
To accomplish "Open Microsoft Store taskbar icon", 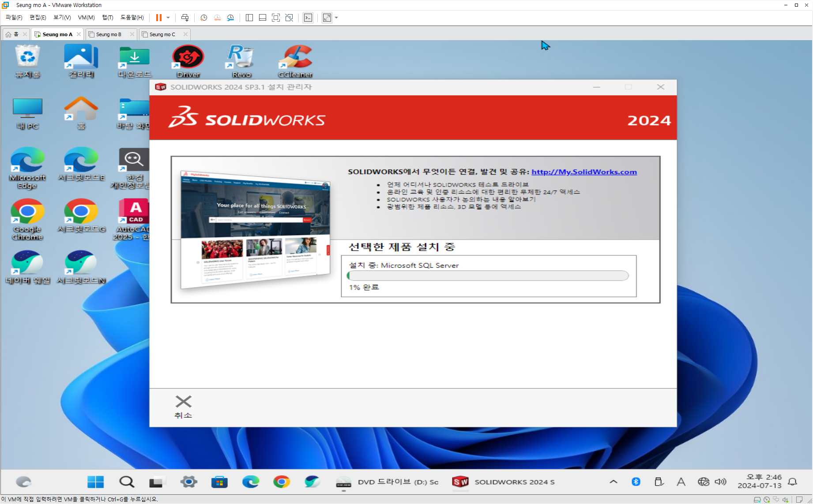I will point(219,482).
